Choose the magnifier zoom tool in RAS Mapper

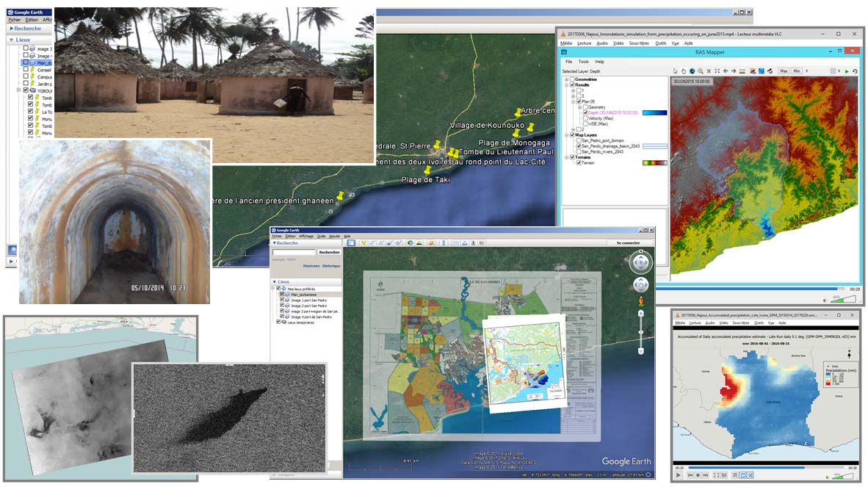point(701,71)
